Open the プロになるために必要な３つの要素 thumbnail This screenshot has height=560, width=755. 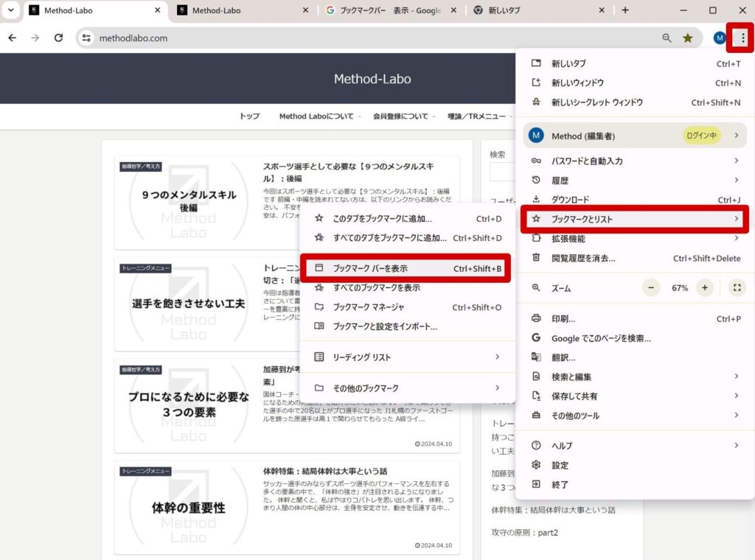(188, 404)
